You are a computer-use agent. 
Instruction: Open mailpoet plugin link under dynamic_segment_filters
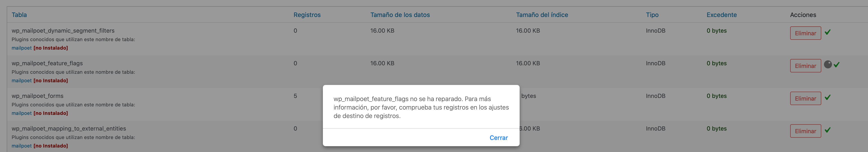pos(21,48)
